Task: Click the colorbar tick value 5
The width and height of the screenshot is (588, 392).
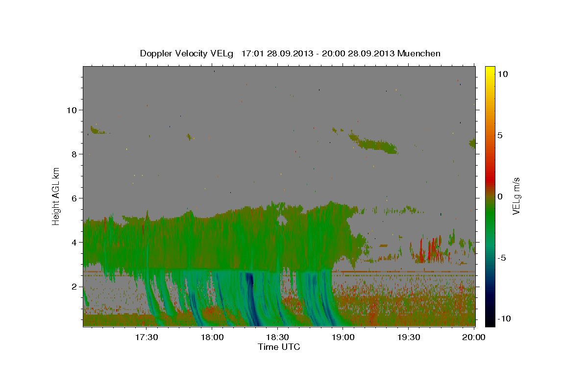Action: (x=500, y=135)
